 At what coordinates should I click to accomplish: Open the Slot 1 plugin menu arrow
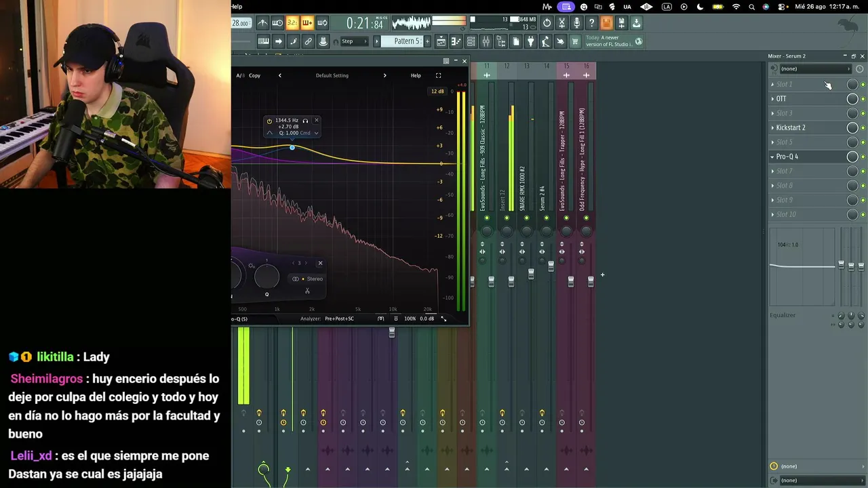click(772, 85)
